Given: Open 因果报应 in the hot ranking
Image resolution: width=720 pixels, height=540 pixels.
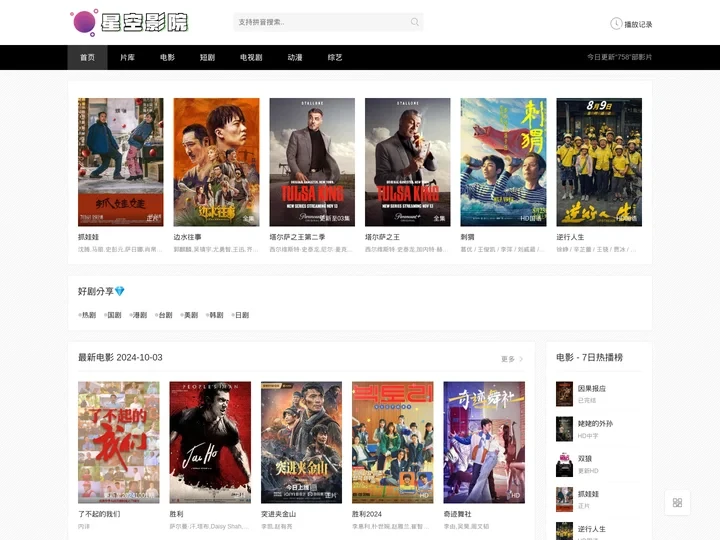Looking at the screenshot, I should pyautogui.click(x=592, y=388).
